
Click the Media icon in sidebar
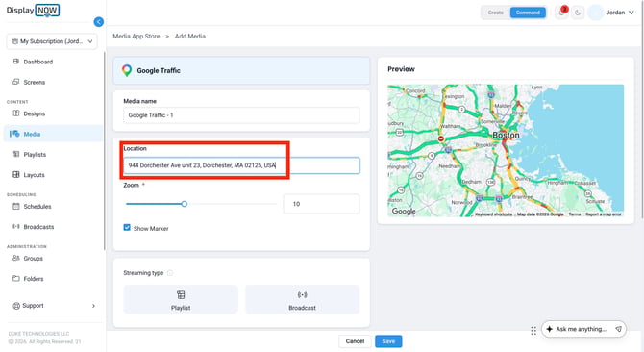click(x=16, y=134)
